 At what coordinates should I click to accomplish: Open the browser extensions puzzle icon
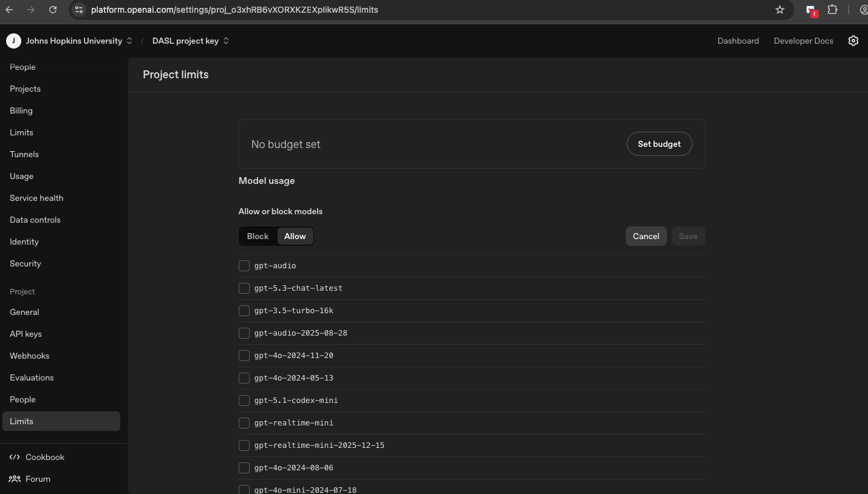(x=832, y=10)
